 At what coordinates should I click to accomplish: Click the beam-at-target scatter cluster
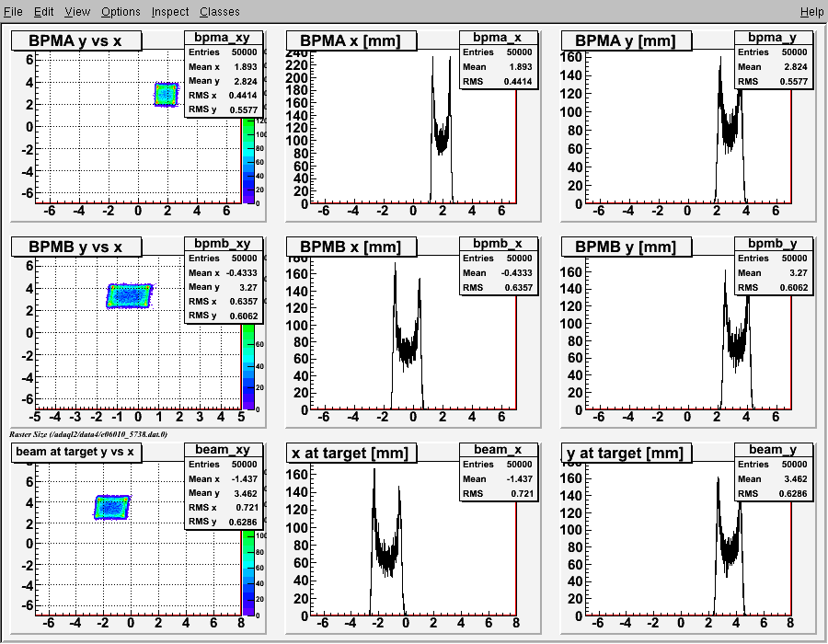[112, 507]
